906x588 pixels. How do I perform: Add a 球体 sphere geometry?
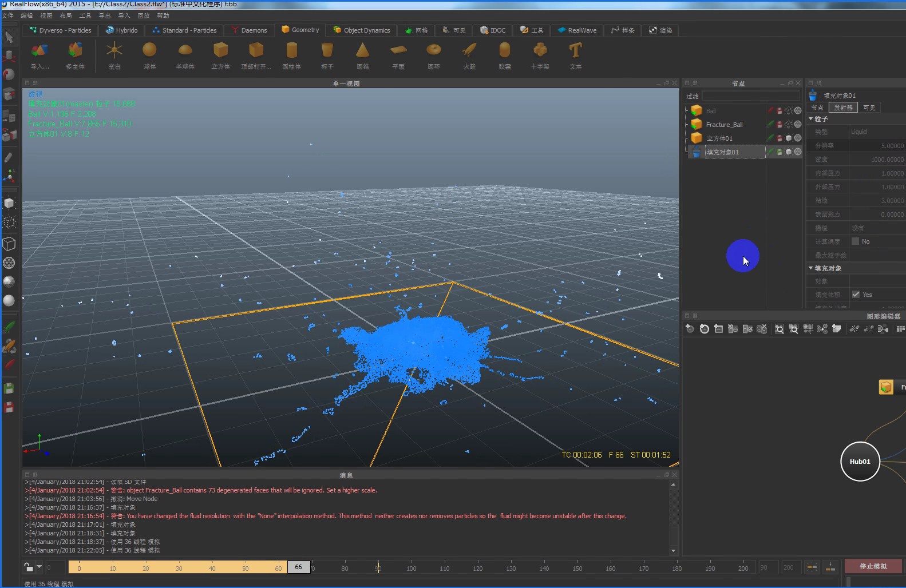tap(149, 51)
